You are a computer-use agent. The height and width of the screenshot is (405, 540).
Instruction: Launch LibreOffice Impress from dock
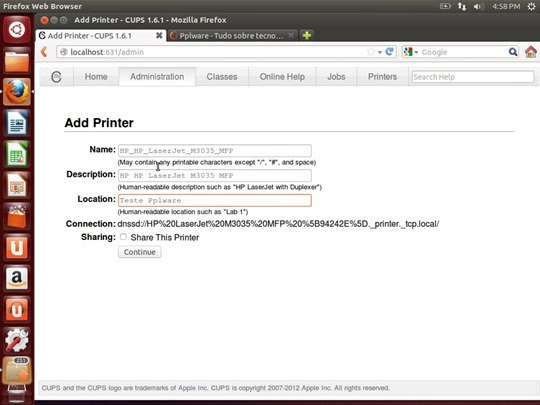[17, 185]
